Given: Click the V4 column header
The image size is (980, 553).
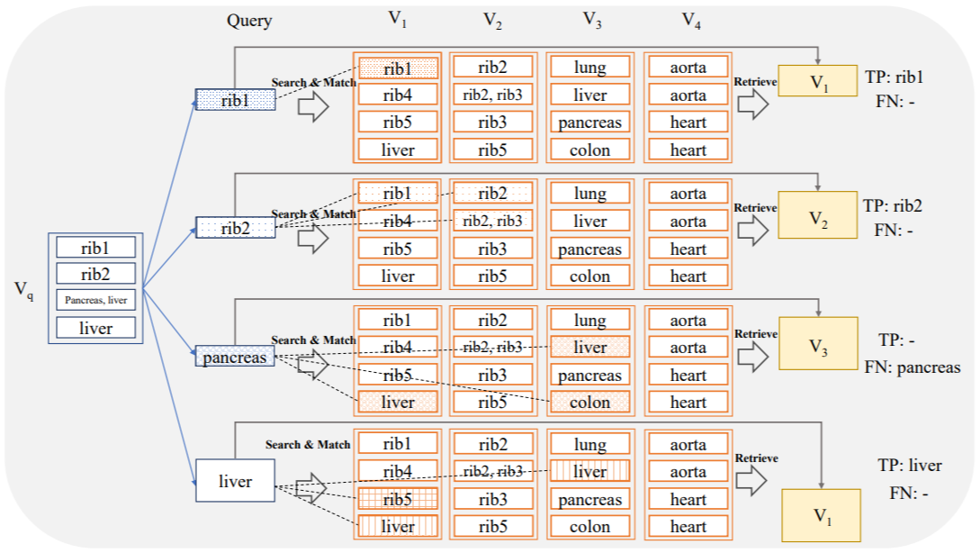Looking at the screenshot, I should coord(688,21).
